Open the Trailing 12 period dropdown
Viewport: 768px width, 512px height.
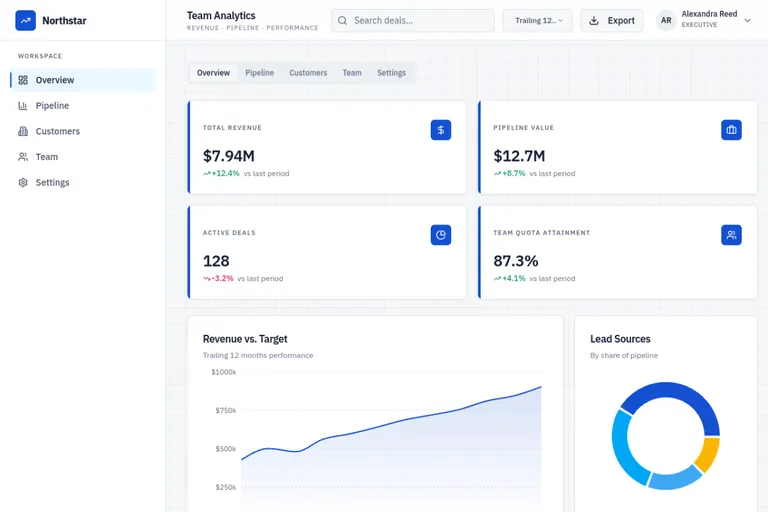coord(537,21)
